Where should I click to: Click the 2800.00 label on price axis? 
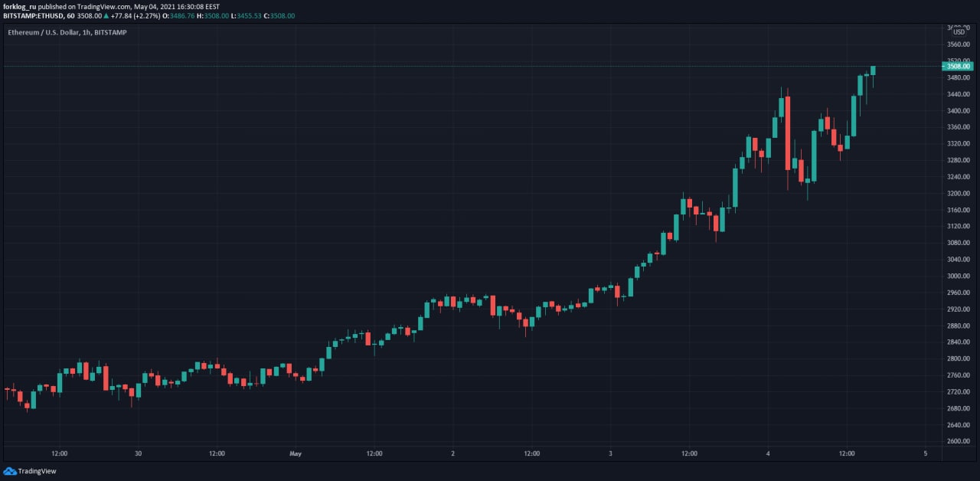point(959,358)
